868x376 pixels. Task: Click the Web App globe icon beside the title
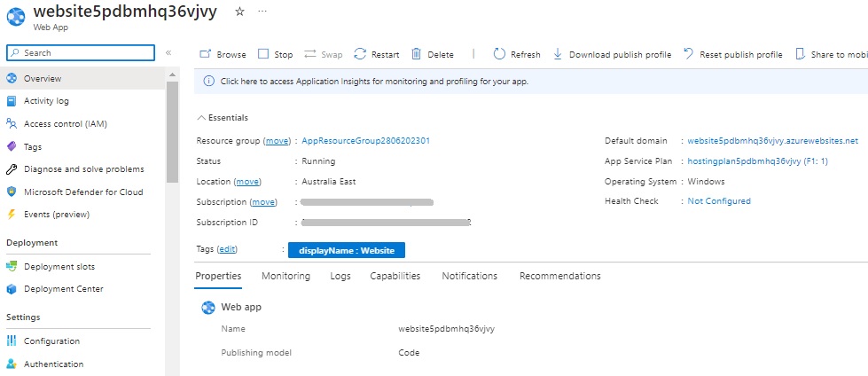pyautogui.click(x=17, y=17)
